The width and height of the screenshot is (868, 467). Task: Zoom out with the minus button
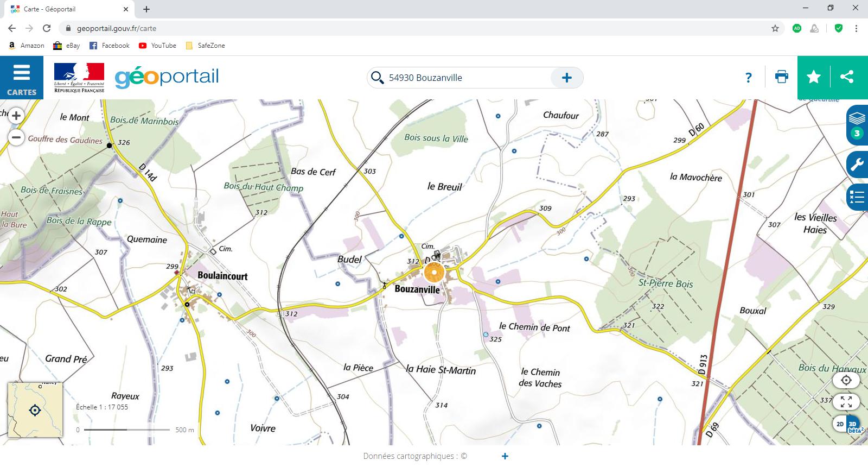[16, 137]
